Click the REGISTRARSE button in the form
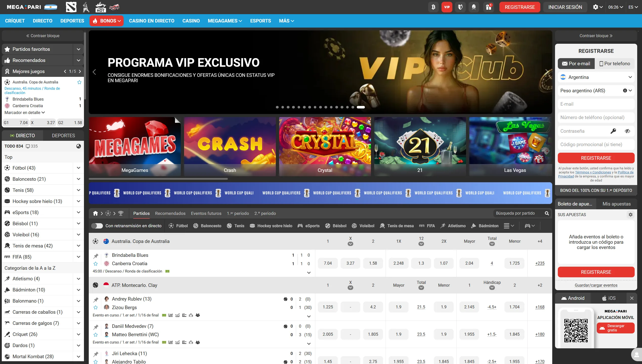642x364 pixels. [x=596, y=158]
